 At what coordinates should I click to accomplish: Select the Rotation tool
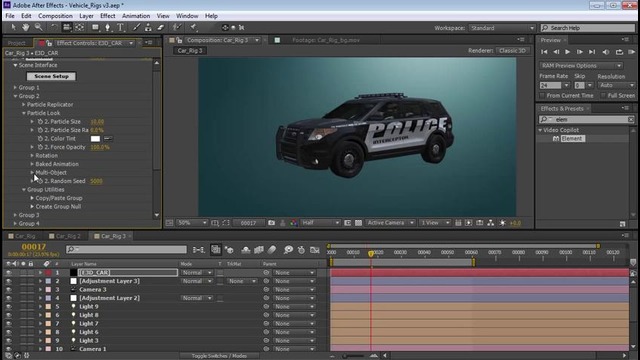[x=54, y=27]
